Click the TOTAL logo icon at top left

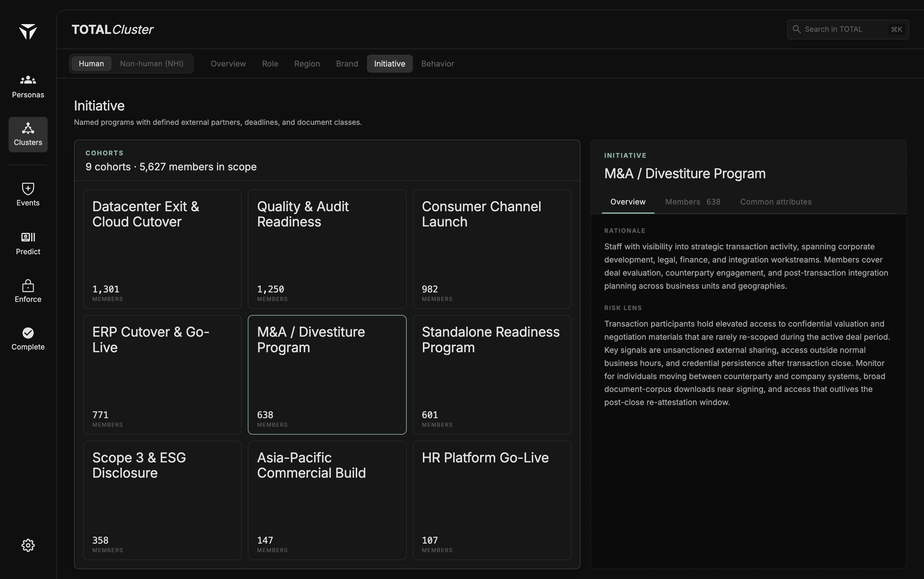[28, 31]
